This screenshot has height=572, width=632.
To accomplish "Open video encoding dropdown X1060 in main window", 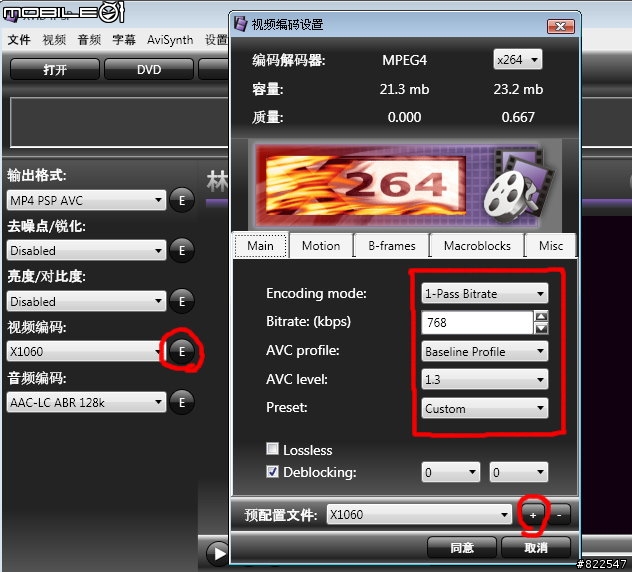I will tap(86, 352).
